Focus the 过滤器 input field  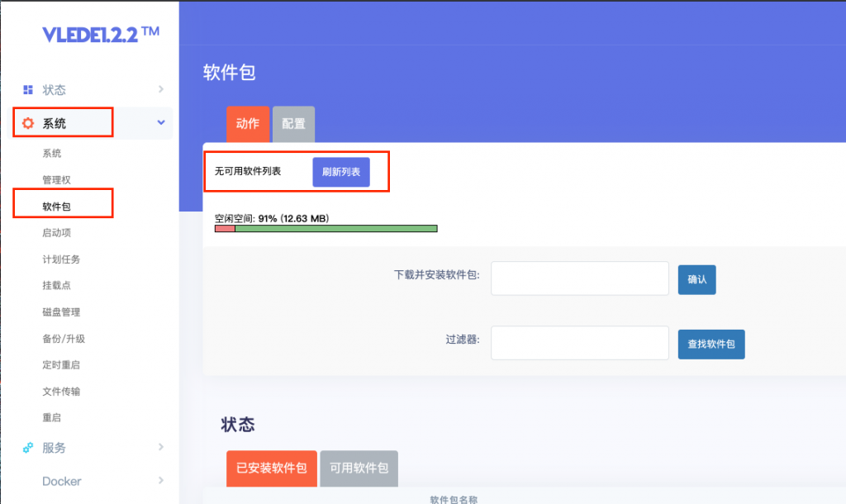pyautogui.click(x=579, y=343)
